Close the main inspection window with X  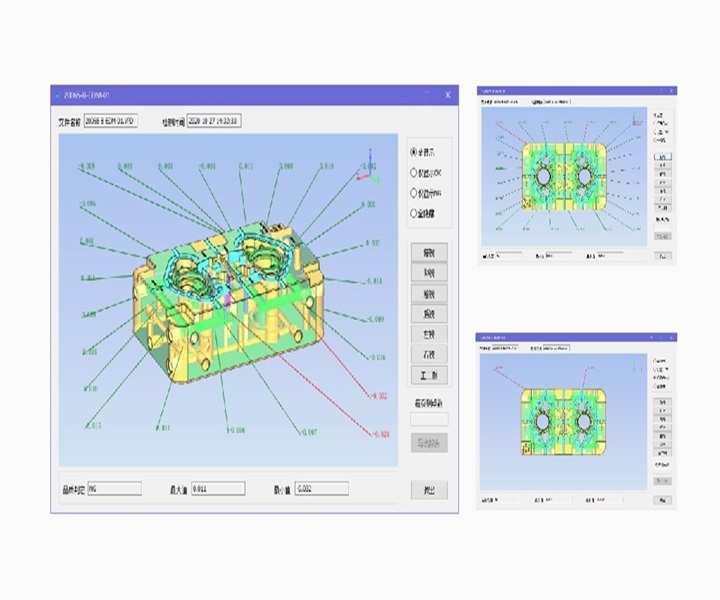(447, 95)
